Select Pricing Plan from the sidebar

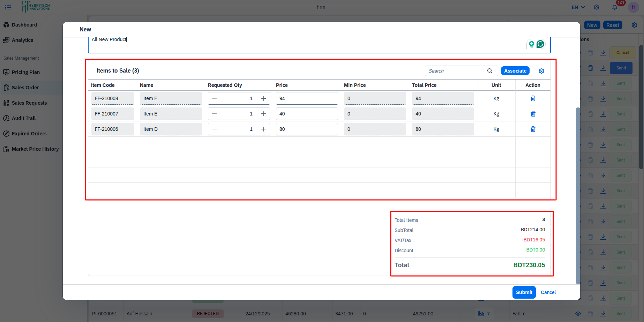pos(6,72)
